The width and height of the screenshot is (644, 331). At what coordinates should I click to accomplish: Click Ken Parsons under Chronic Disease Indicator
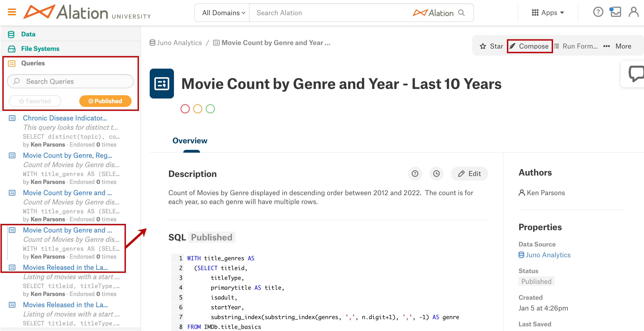(48, 145)
